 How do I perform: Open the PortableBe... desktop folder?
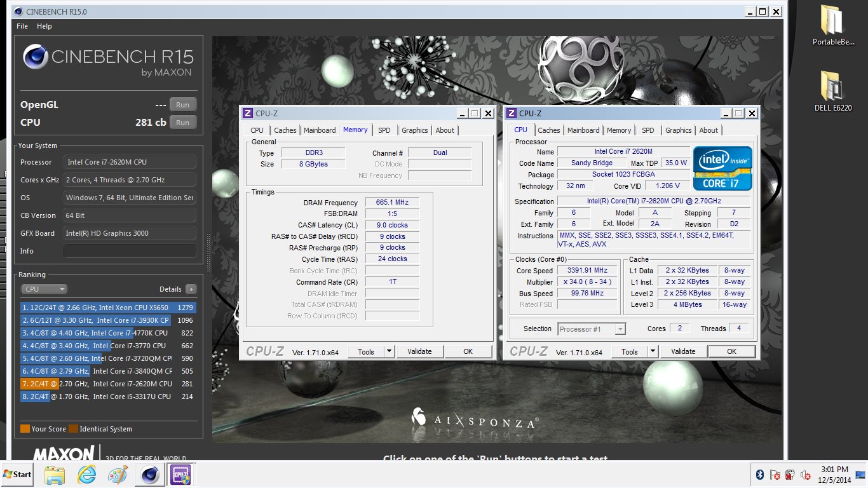pos(833,25)
